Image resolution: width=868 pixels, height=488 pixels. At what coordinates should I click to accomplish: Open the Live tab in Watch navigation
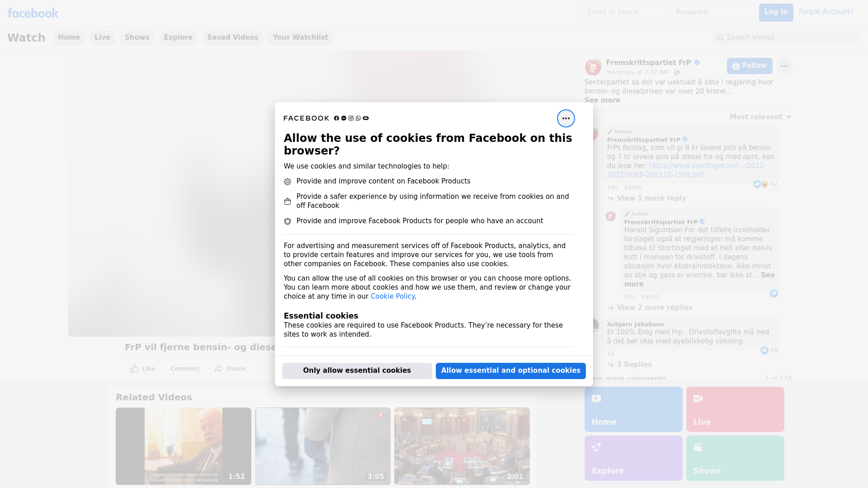[102, 38]
